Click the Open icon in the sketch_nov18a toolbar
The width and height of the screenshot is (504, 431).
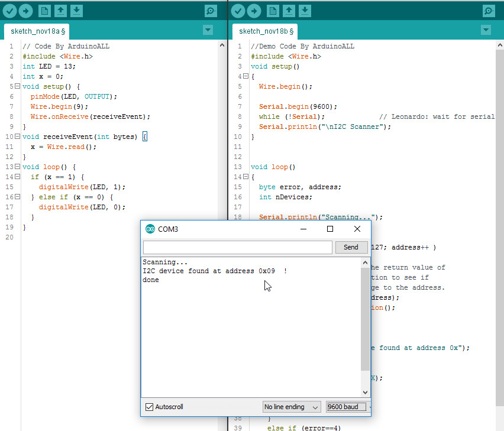point(60,11)
